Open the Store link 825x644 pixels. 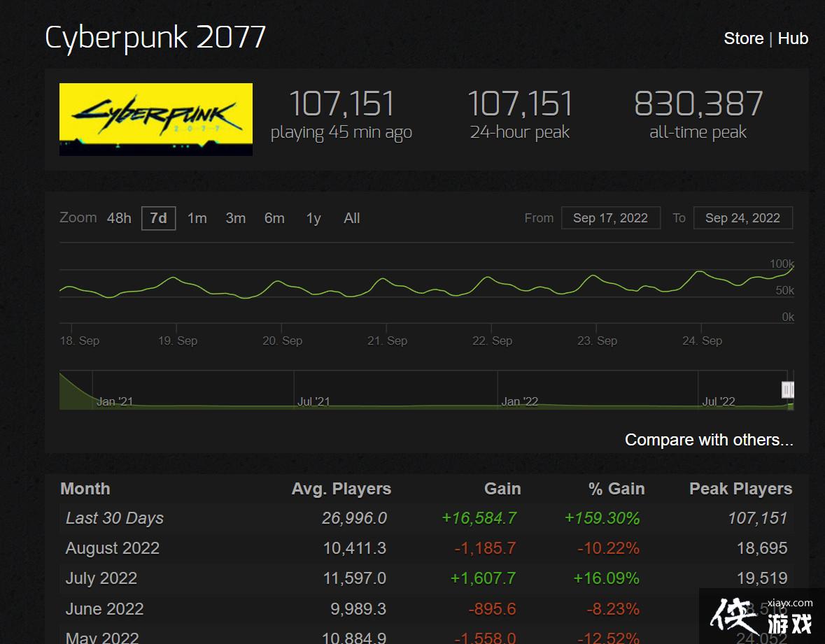click(743, 38)
